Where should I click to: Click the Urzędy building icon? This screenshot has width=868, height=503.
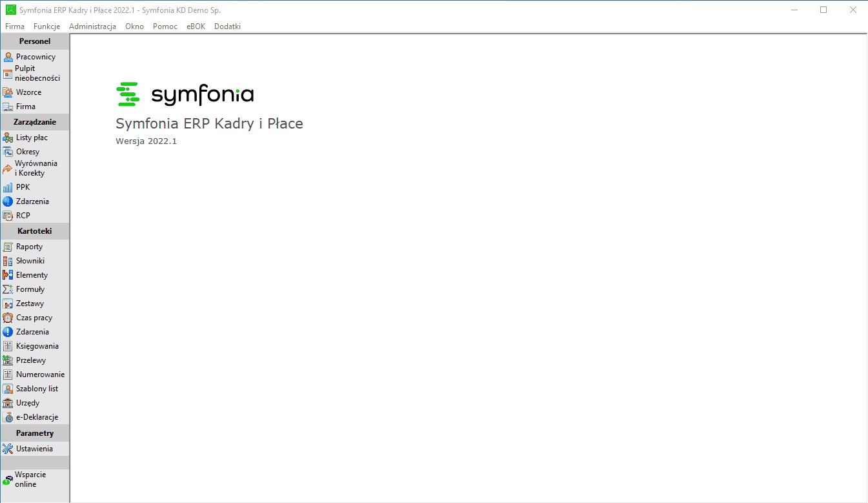click(8, 403)
